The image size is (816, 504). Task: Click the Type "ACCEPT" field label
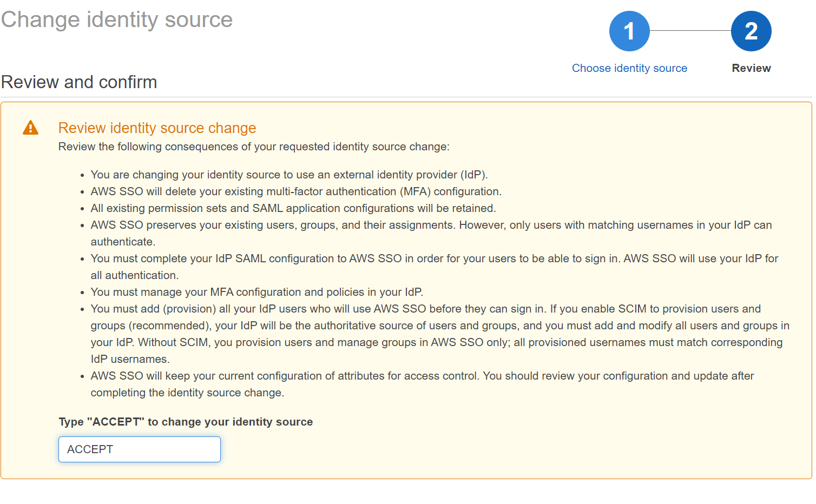(186, 422)
